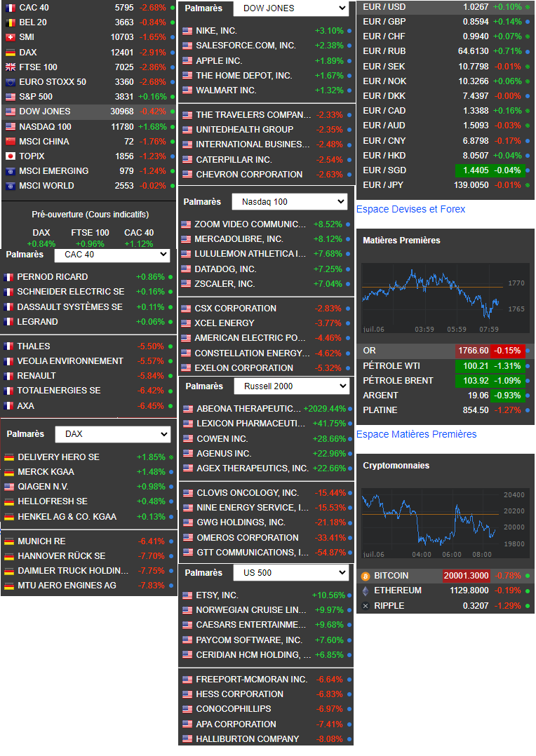Open the Nasdaq 100 Palmarès dropdown
Viewport: 536px width, 756px height.
point(290,202)
